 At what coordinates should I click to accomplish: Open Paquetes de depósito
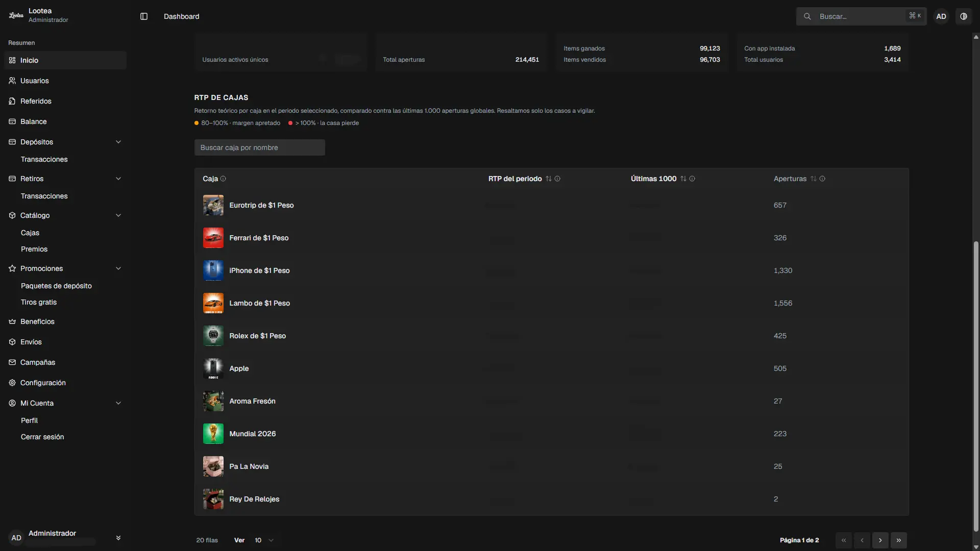pos(56,286)
